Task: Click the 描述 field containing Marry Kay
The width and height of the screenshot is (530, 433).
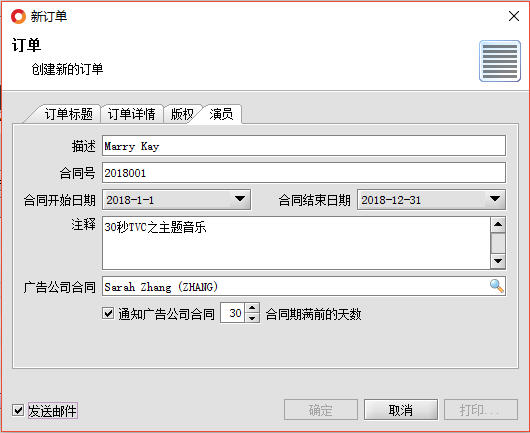Action: click(x=304, y=146)
